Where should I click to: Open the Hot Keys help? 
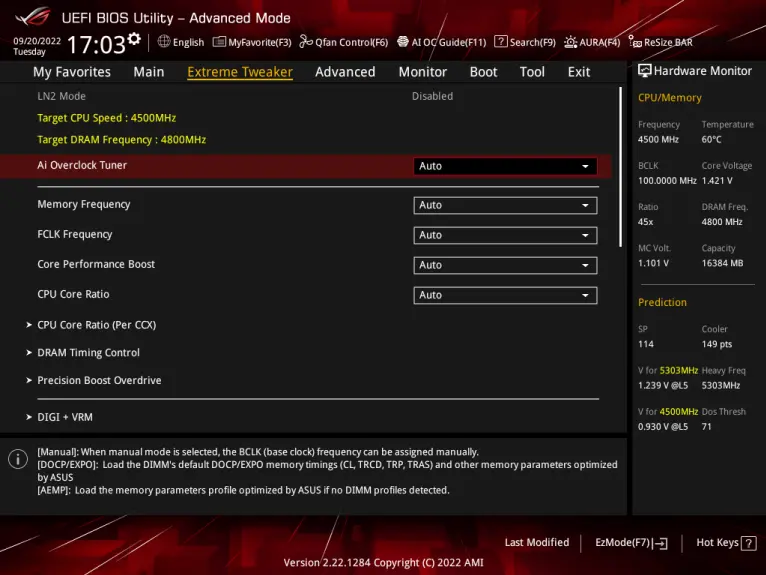[x=726, y=543]
